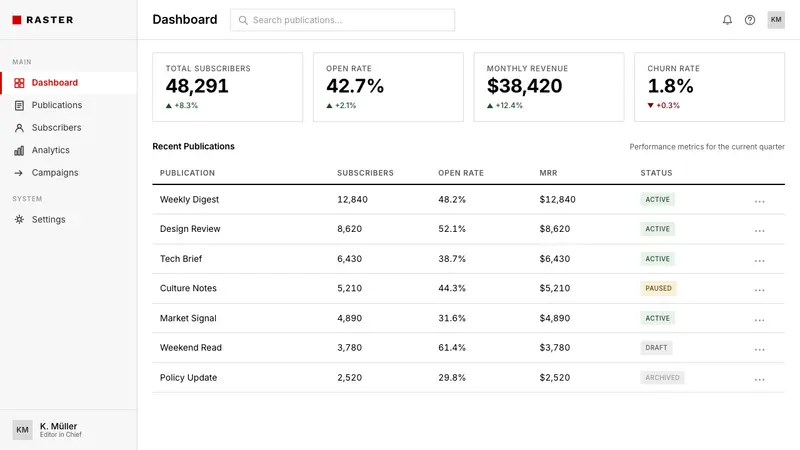Click the 44.3% open rate value
800x450 pixels.
tap(452, 288)
